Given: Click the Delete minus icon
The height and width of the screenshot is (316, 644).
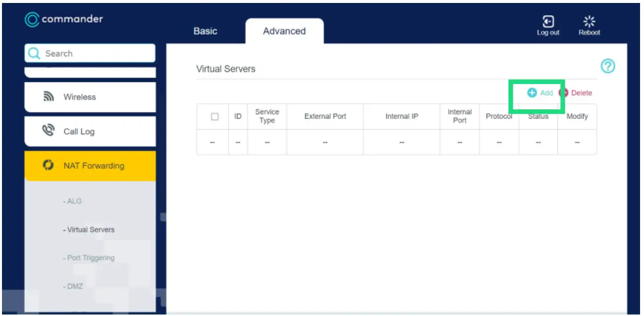Looking at the screenshot, I should pos(563,92).
